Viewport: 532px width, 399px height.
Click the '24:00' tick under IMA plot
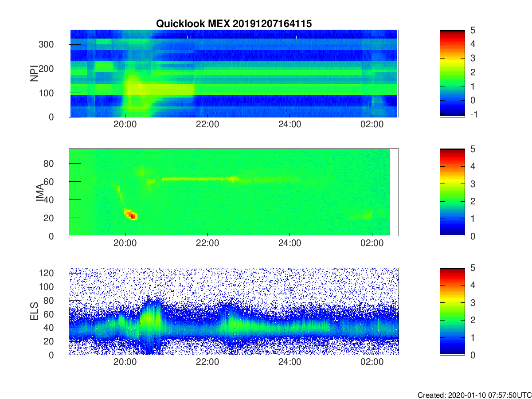(x=289, y=243)
